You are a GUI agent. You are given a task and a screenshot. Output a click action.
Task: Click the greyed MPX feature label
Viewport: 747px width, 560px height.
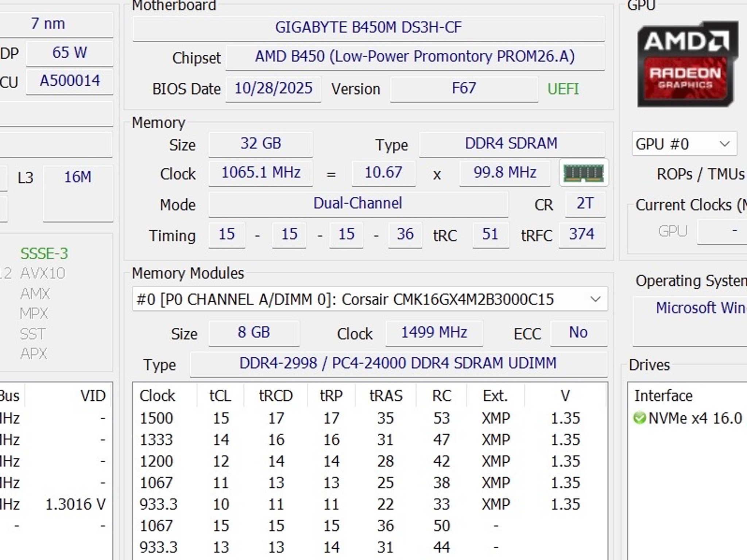34,314
